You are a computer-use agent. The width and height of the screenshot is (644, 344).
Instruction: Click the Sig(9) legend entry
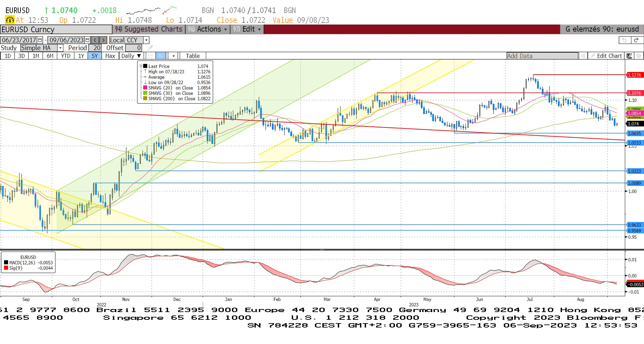[x=28, y=268]
